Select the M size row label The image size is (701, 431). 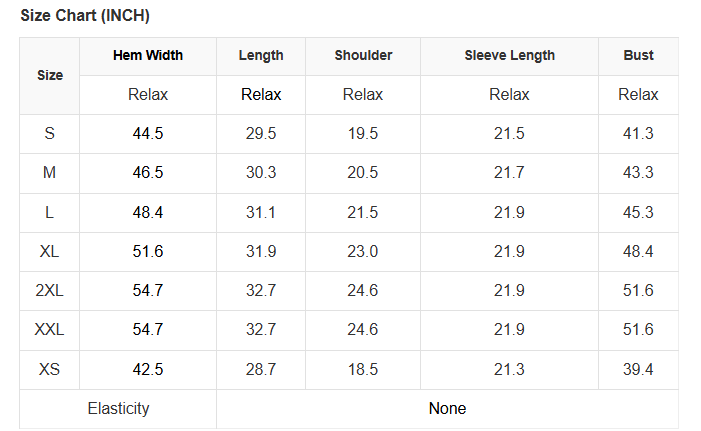click(50, 173)
